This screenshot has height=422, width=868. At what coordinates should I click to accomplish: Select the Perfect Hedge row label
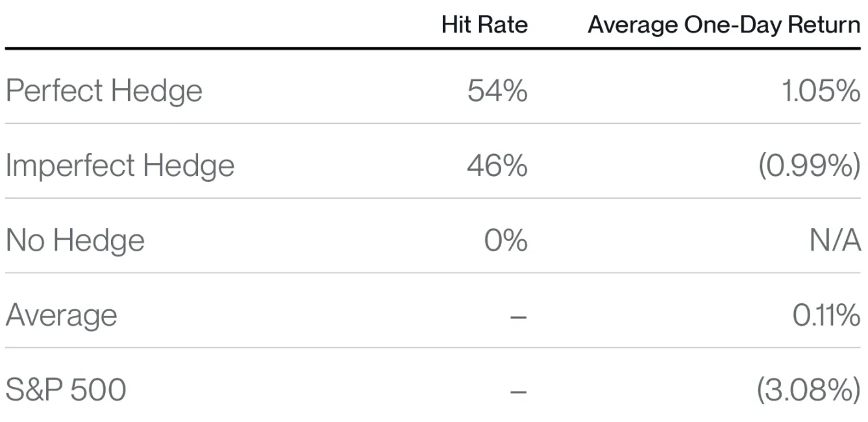(x=104, y=91)
